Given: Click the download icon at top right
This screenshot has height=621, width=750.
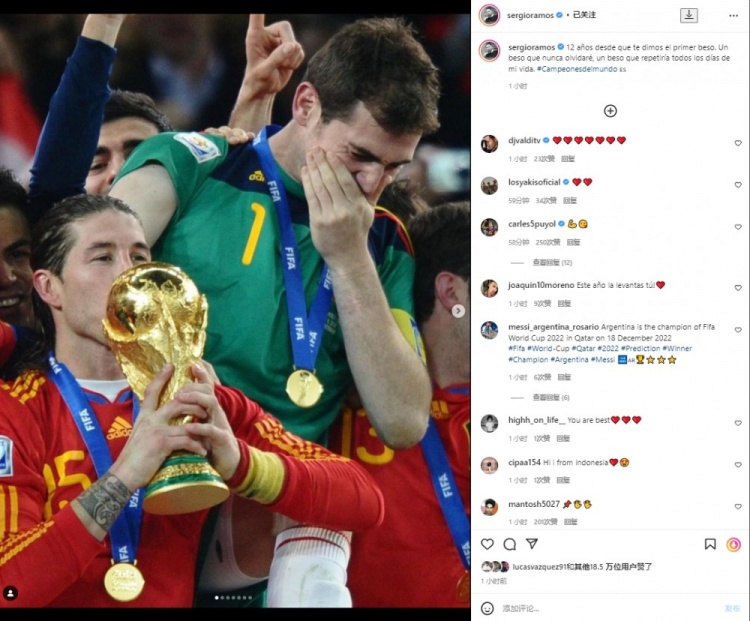Looking at the screenshot, I should pyautogui.click(x=689, y=15).
